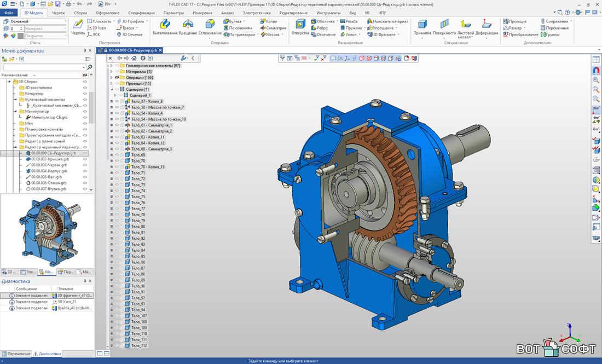
Task: Choose the Вращение revolve operation
Action: (x=188, y=27)
